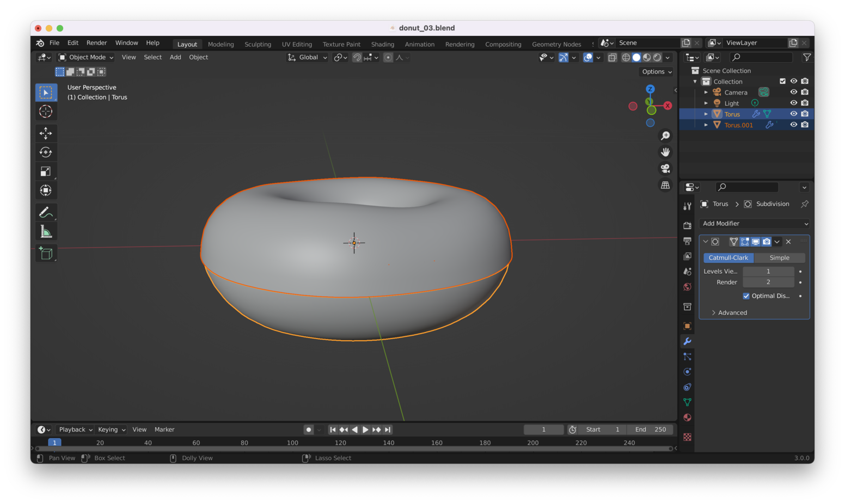Viewport: 845px width, 504px height.
Task: Select the Cursor tool in toolbar
Action: click(46, 112)
